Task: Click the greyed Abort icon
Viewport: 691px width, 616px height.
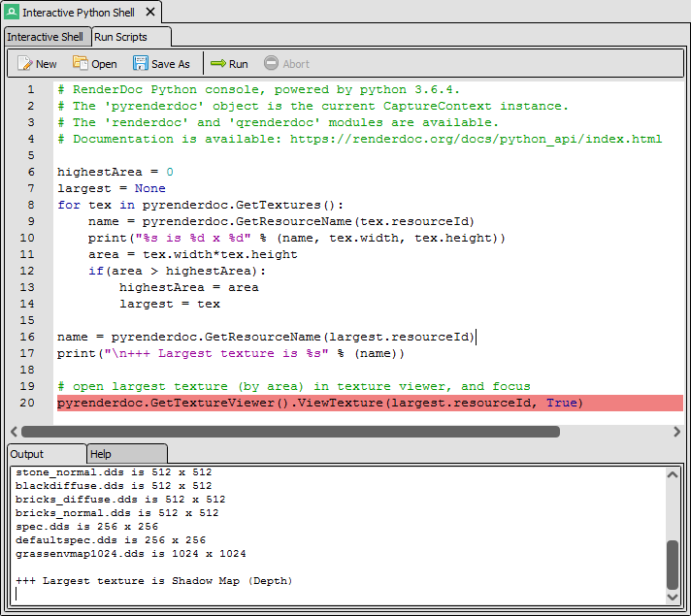Action: tap(271, 63)
